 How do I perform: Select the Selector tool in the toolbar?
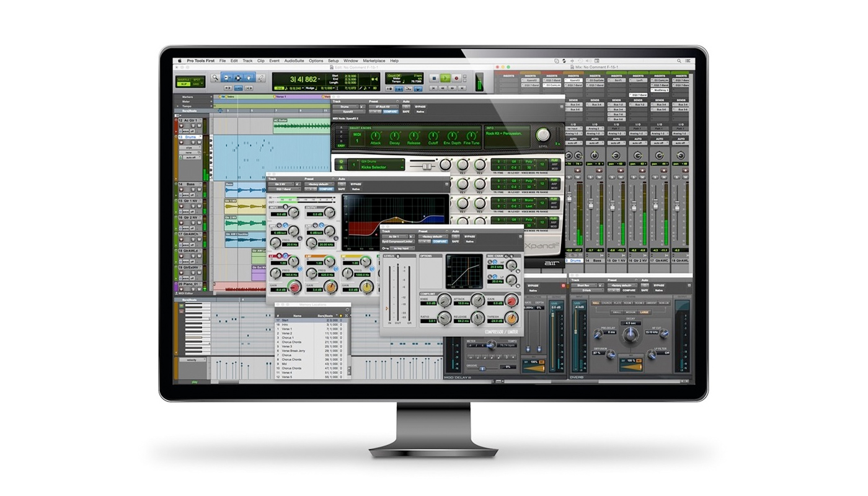point(238,78)
